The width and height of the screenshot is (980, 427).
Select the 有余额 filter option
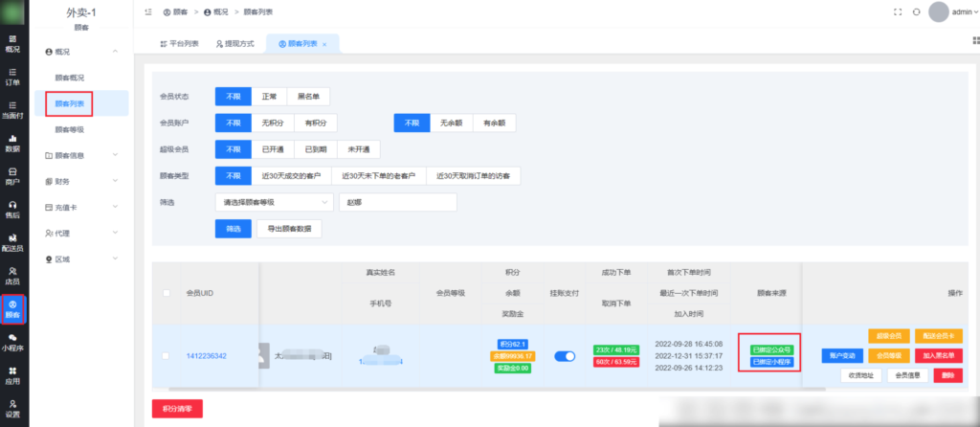click(x=495, y=124)
